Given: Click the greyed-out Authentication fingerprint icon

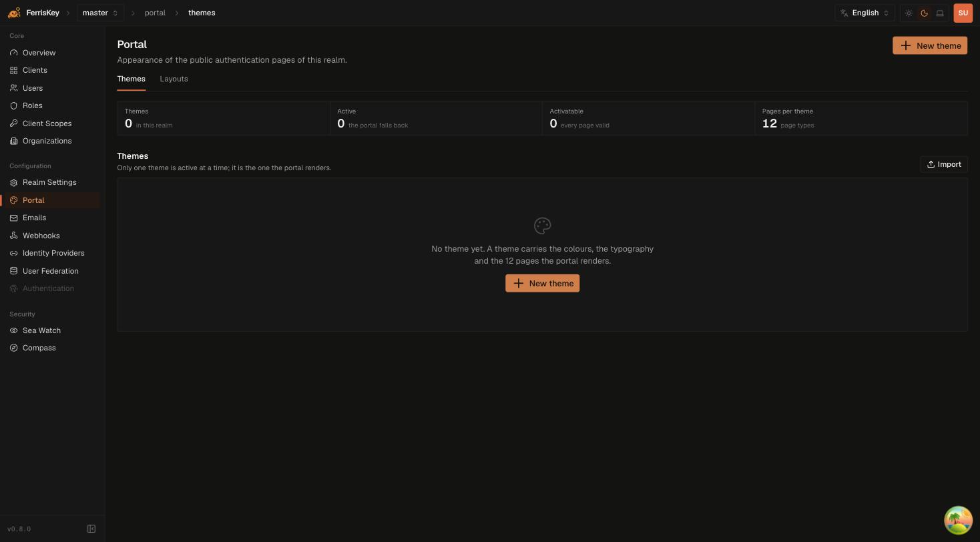Looking at the screenshot, I should coord(13,288).
